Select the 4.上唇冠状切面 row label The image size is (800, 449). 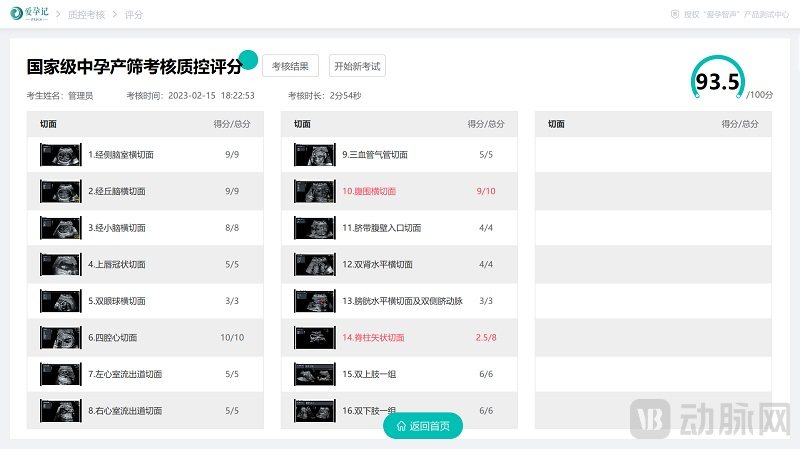(117, 264)
